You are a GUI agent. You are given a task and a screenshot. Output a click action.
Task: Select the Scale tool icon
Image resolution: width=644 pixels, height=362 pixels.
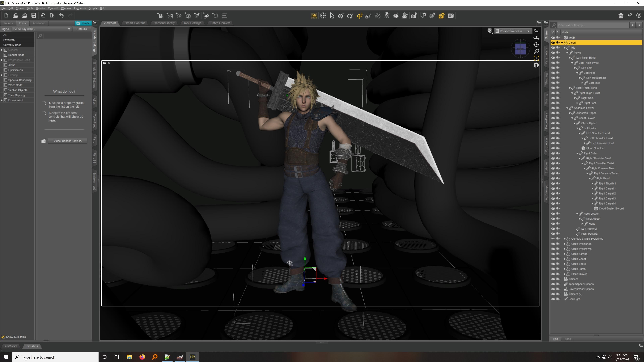pyautogui.click(x=368, y=16)
